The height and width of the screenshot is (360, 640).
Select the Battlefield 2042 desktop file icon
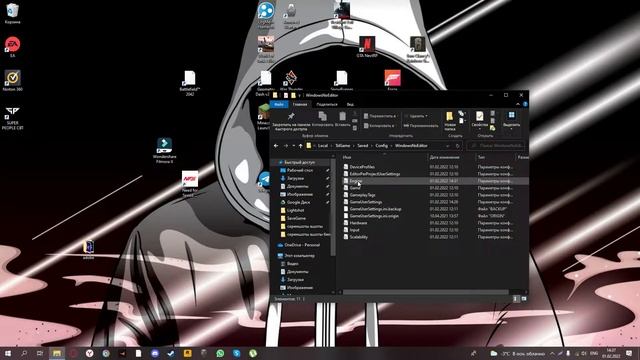[190, 83]
